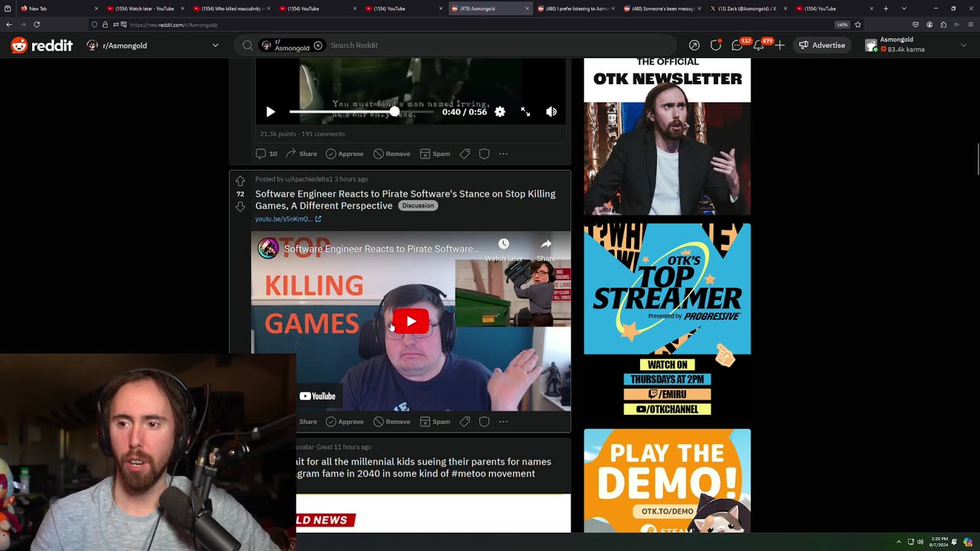980x551 pixels.
Task: Expand the Asmongold user account menu
Action: click(919, 45)
